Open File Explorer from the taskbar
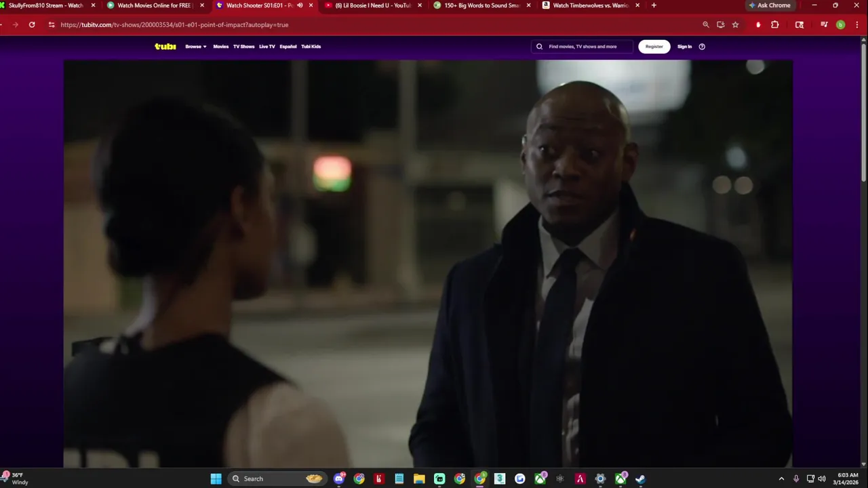Screen dimensions: 868x488 coord(419,479)
